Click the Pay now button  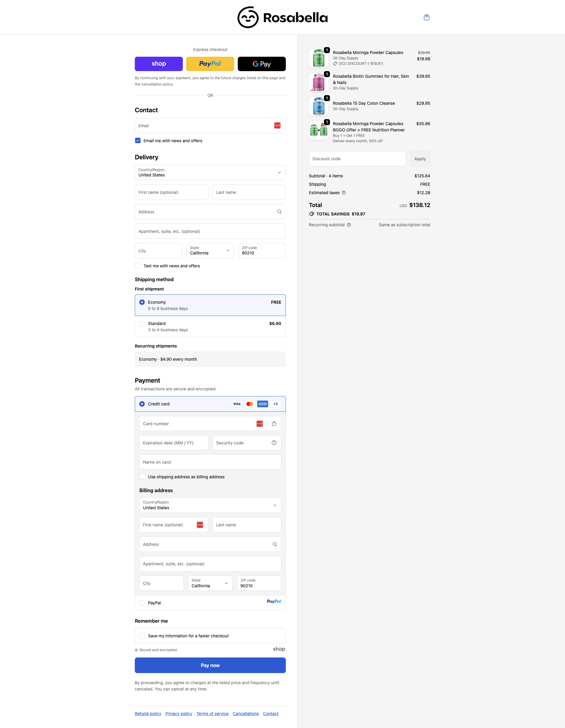point(210,665)
